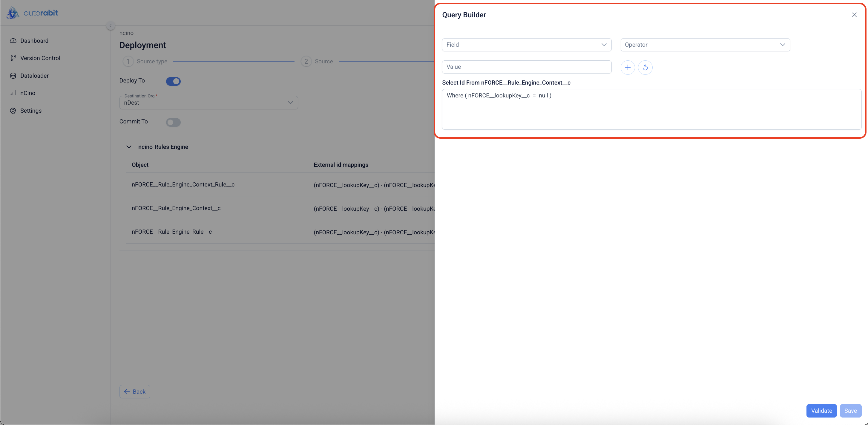Screen dimensions: 868x425
Task: Click the reset query icon
Action: (x=645, y=68)
